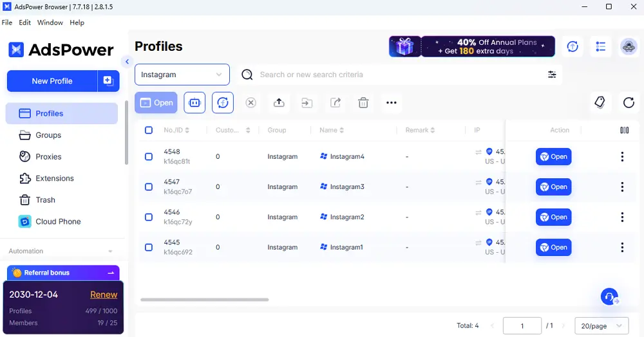Open the 20/page page size dropdown
Image resolution: width=644 pixels, height=337 pixels.
pyautogui.click(x=601, y=326)
